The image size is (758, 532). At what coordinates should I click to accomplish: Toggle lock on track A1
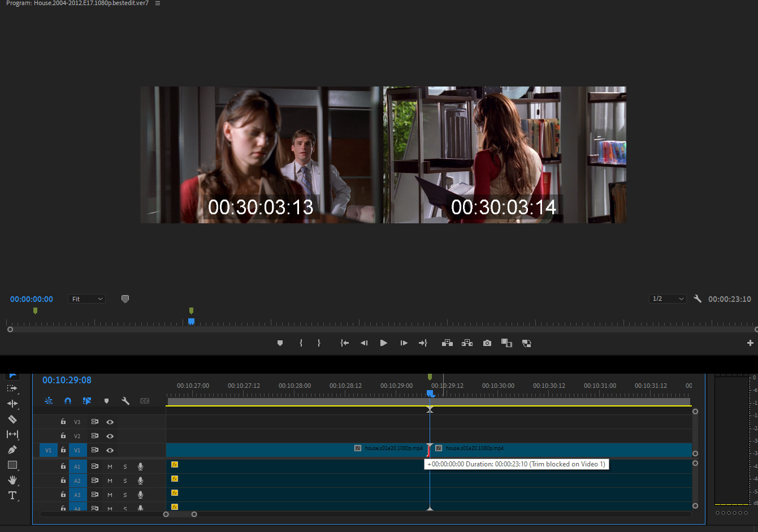63,466
